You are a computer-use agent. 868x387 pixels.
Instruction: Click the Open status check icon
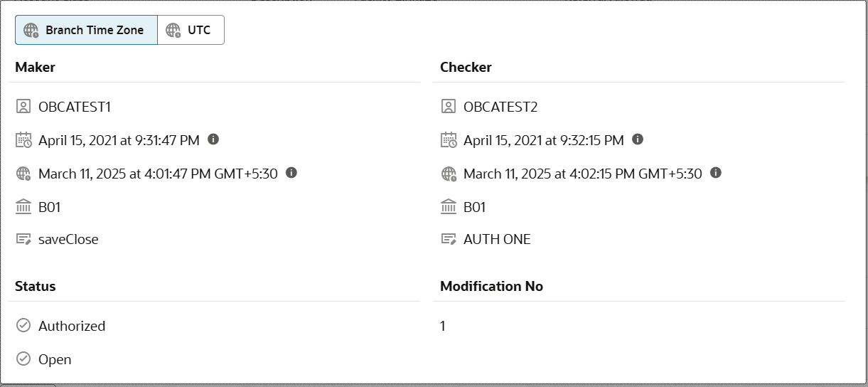click(23, 359)
